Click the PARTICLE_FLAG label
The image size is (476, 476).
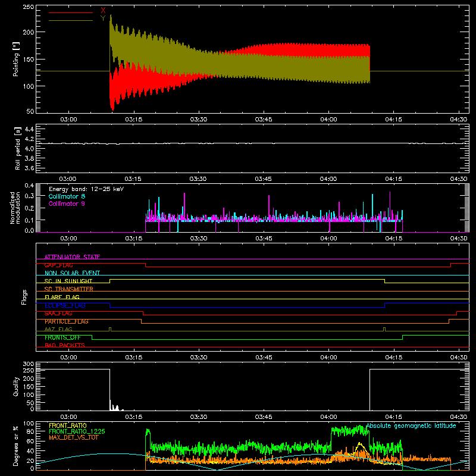67,321
